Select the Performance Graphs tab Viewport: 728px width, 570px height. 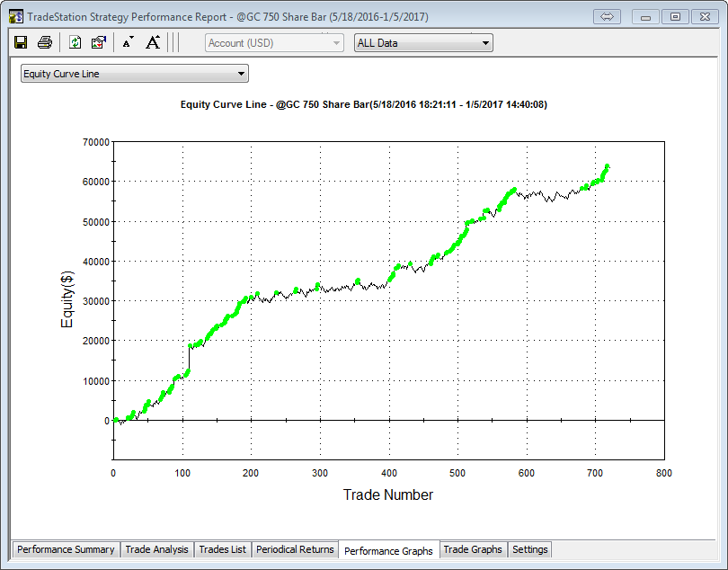[388, 550]
